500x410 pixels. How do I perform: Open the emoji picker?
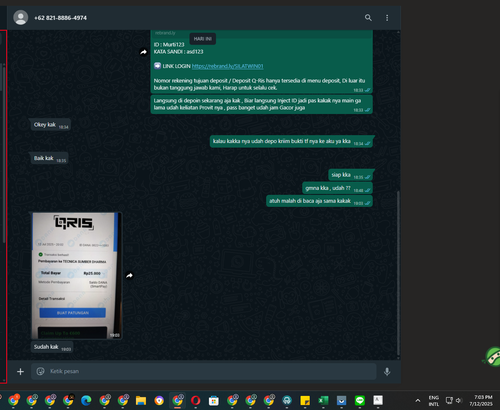(41, 371)
